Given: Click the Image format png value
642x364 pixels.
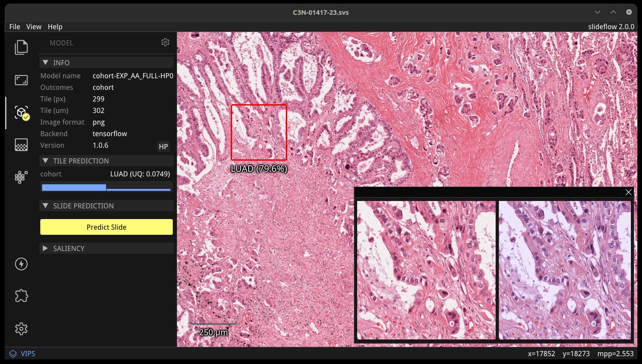Looking at the screenshot, I should (x=99, y=122).
